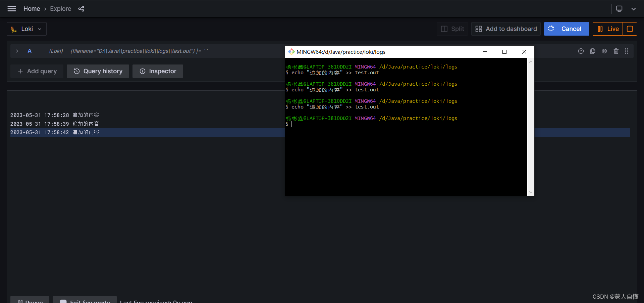Viewport: 644px width, 303px height.
Task: Select the log line from 17:58:42
Action: point(54,132)
